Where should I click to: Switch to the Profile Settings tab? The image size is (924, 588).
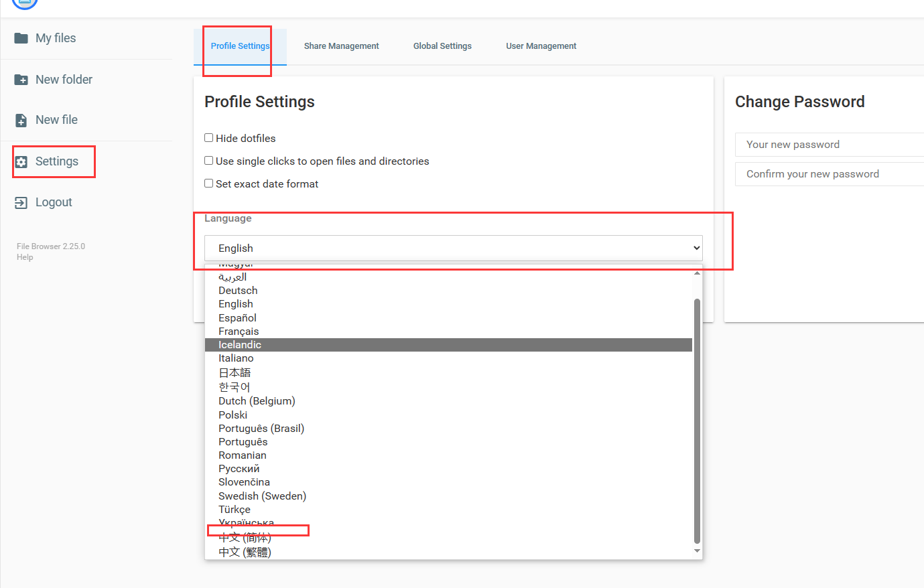click(x=240, y=46)
